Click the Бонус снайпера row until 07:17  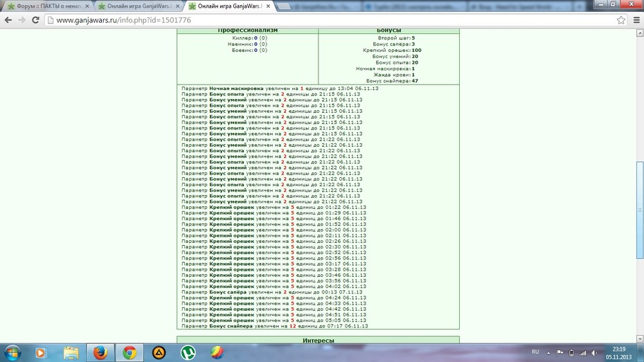point(275,326)
